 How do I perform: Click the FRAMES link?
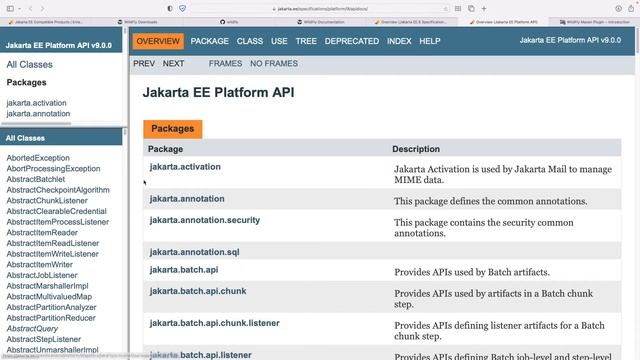[x=225, y=64]
